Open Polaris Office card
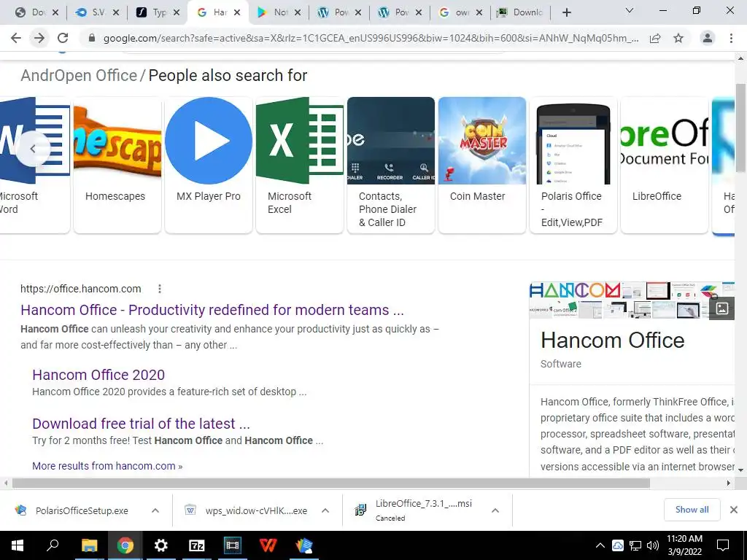Viewport: 747px width, 560px height. pos(573,165)
